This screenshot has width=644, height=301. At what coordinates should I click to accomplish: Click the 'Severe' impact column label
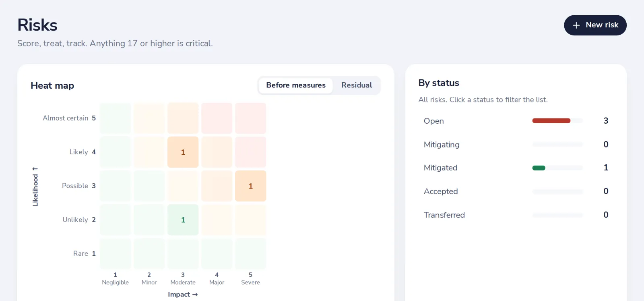click(251, 282)
